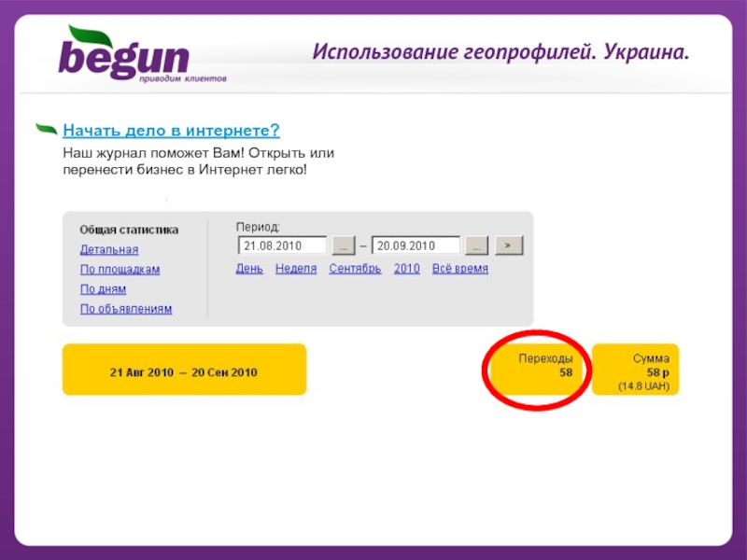Select the 'Неделя' period shortcut
This screenshot has width=747, height=560.
point(296,269)
